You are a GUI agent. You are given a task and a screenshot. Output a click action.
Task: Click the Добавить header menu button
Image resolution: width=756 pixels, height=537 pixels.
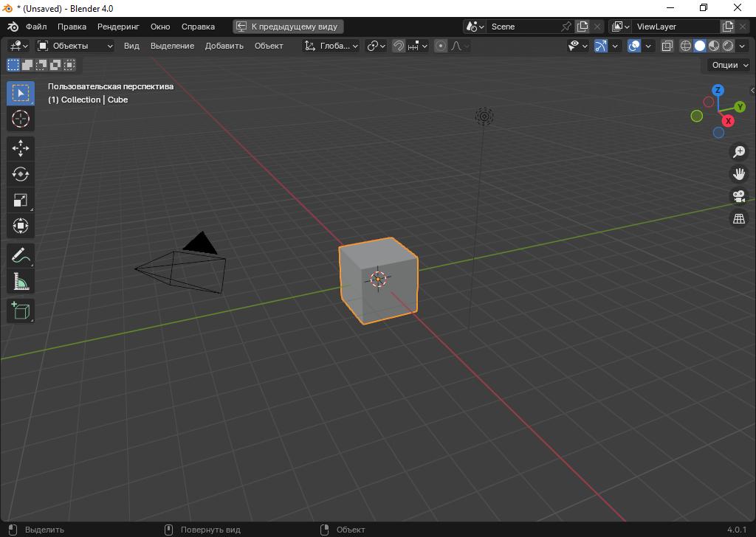(x=224, y=46)
